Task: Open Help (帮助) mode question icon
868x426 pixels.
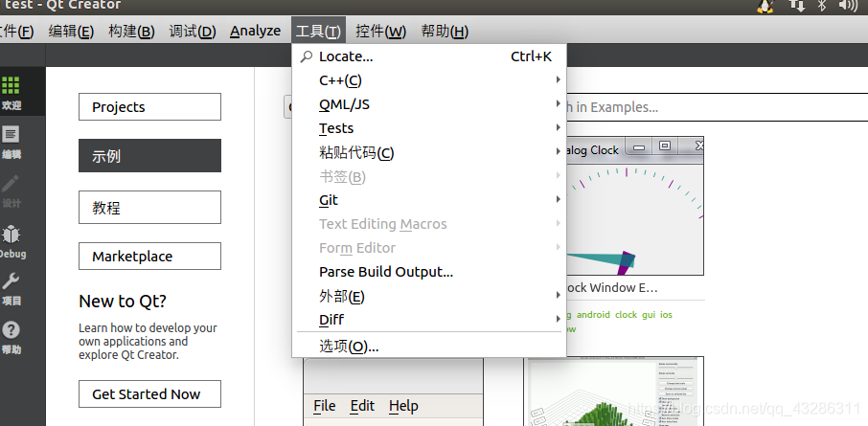Action: click(11, 338)
